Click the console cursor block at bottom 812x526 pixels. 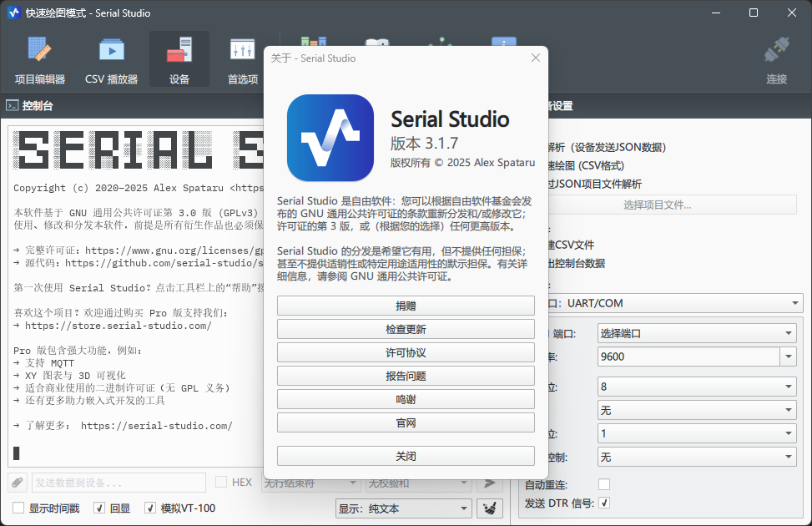click(17, 453)
